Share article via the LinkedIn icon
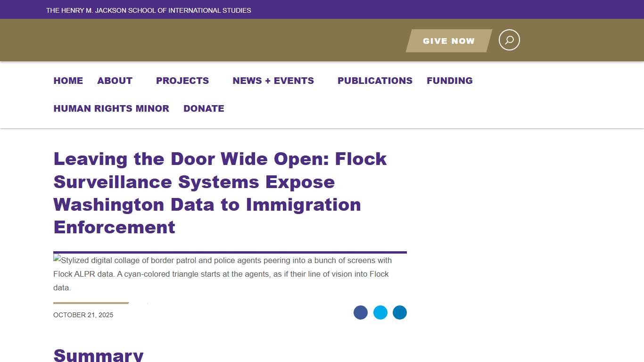This screenshot has height=362, width=644. [400, 313]
